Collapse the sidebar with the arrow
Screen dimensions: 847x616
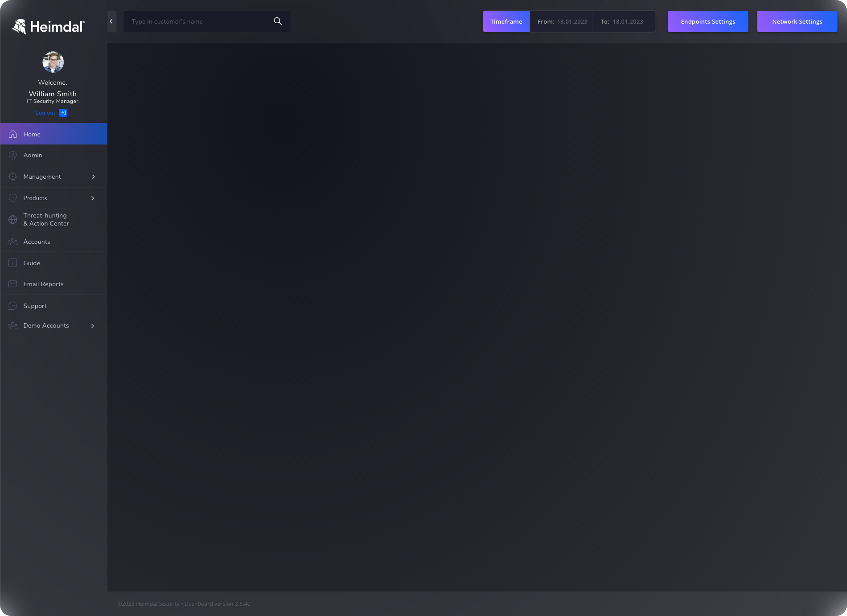point(112,21)
